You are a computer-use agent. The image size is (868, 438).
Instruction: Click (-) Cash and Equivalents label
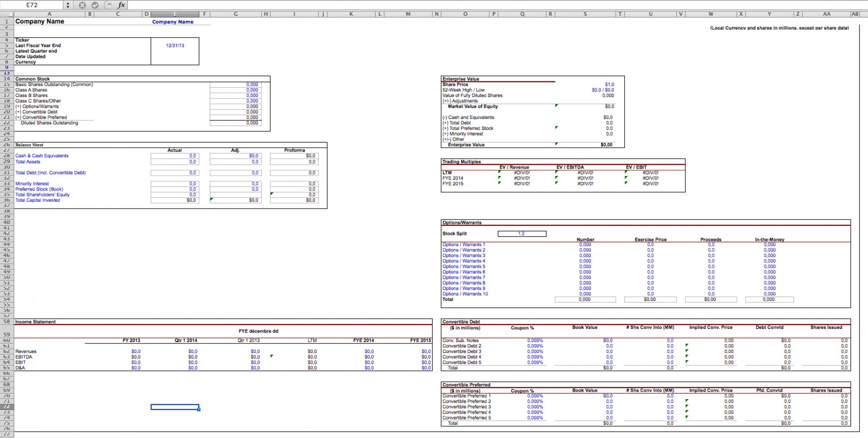pyautogui.click(x=468, y=118)
